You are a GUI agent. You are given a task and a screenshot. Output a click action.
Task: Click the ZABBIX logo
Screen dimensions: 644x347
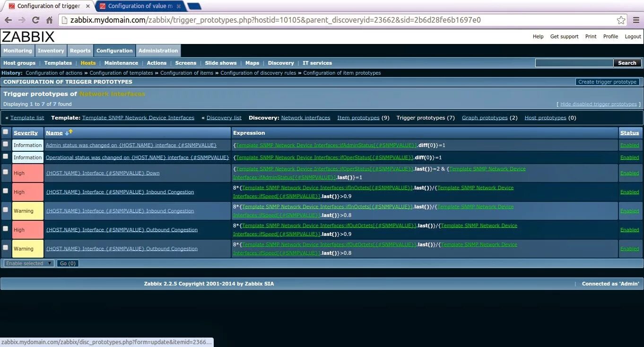point(28,36)
